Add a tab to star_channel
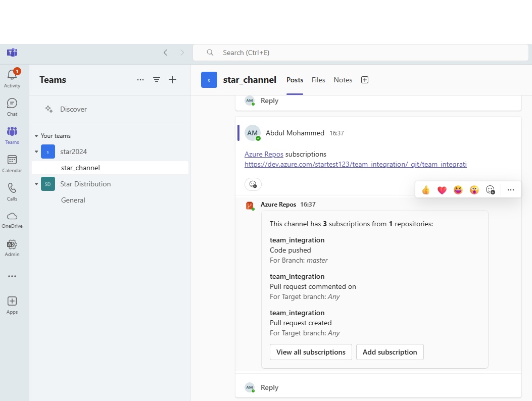Screen dimensions: 532x401 (365, 80)
